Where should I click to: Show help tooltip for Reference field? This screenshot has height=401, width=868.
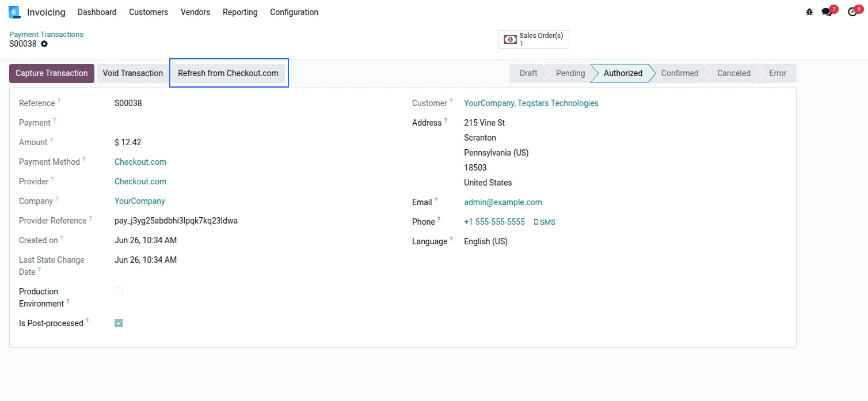coord(59,101)
